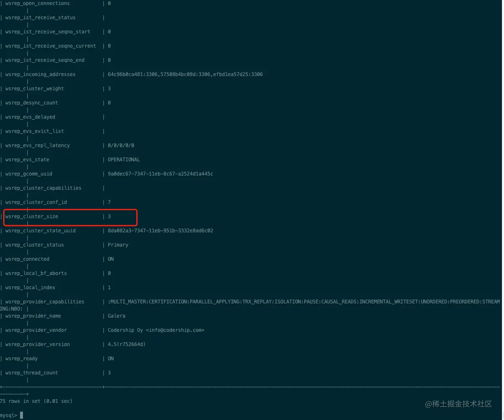The image size is (504, 420).
Task: Click wsrep_gcomm_uuid variable name
Action: pyautogui.click(x=28, y=174)
